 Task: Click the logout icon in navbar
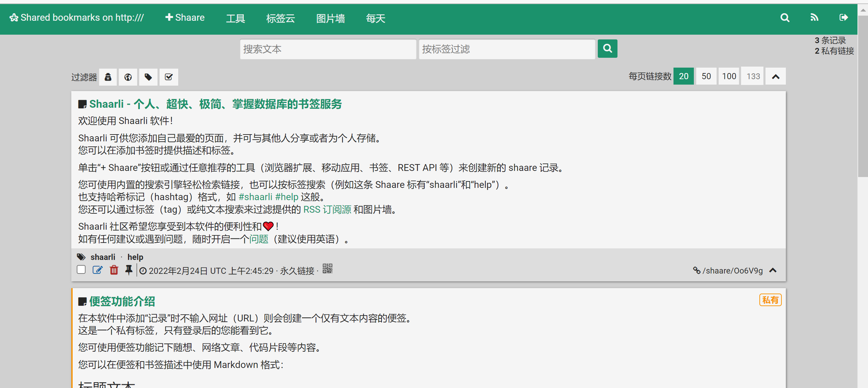[x=844, y=18]
